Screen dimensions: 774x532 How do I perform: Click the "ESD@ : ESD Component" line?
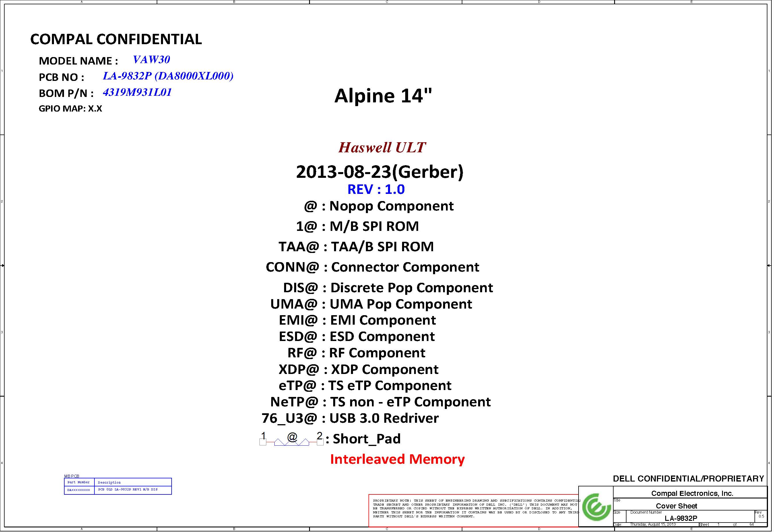pyautogui.click(x=357, y=337)
